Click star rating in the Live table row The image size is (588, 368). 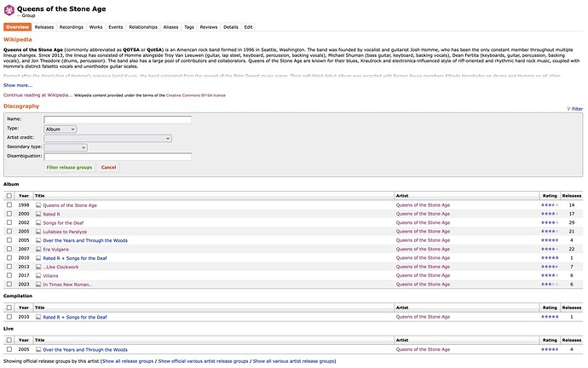(550, 349)
